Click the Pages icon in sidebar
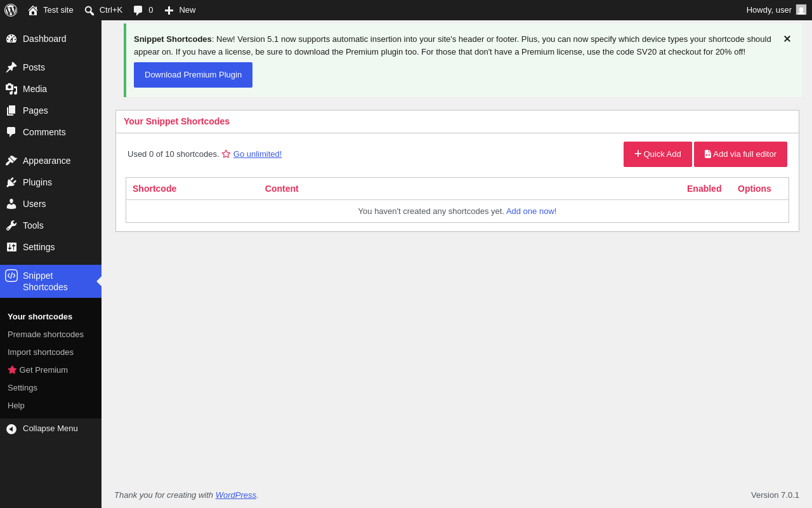812x508 pixels. [11, 110]
